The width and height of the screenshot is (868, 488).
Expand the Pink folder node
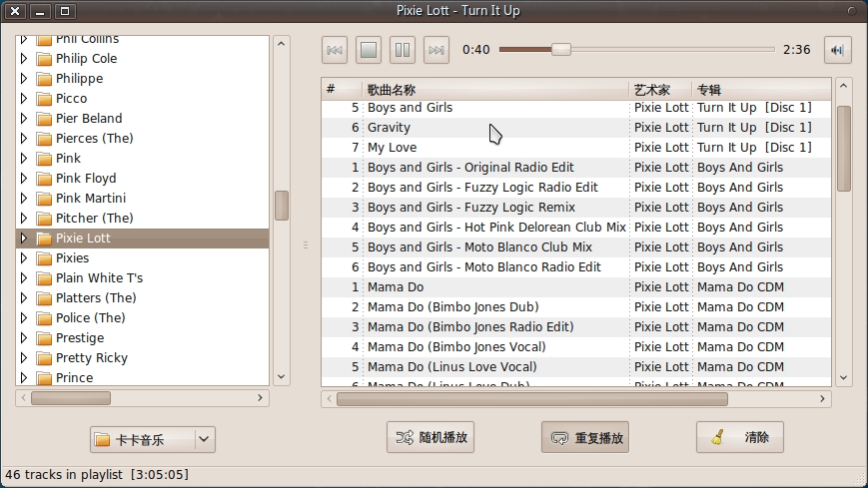(24, 158)
